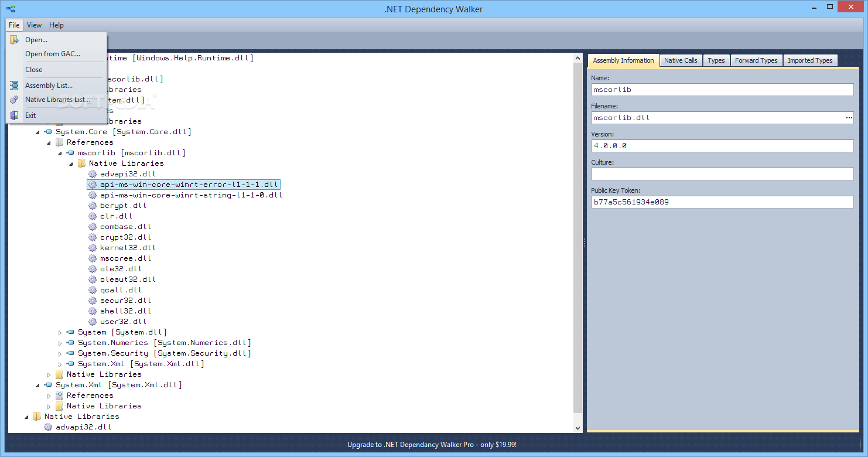Click gear icon next to oleaut32.dll

(92, 279)
